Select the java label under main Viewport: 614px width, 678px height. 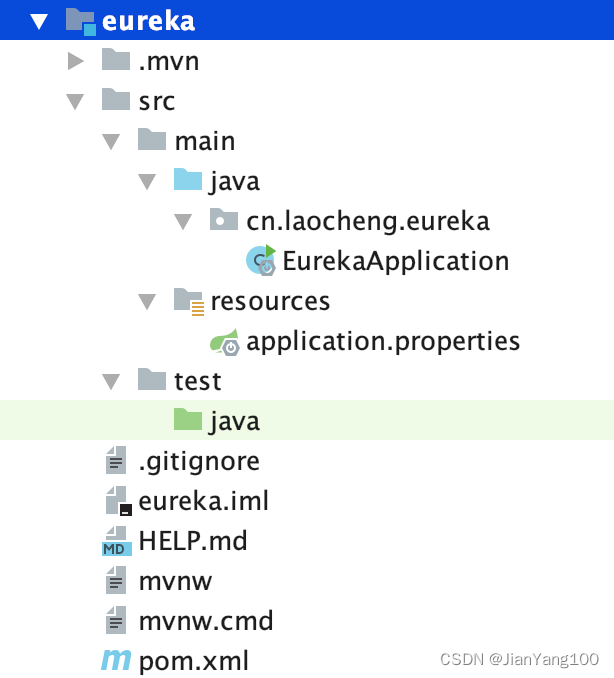235,182
